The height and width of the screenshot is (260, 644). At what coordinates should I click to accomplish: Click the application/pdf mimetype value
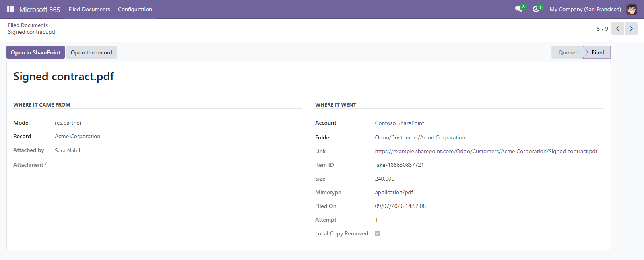394,192
